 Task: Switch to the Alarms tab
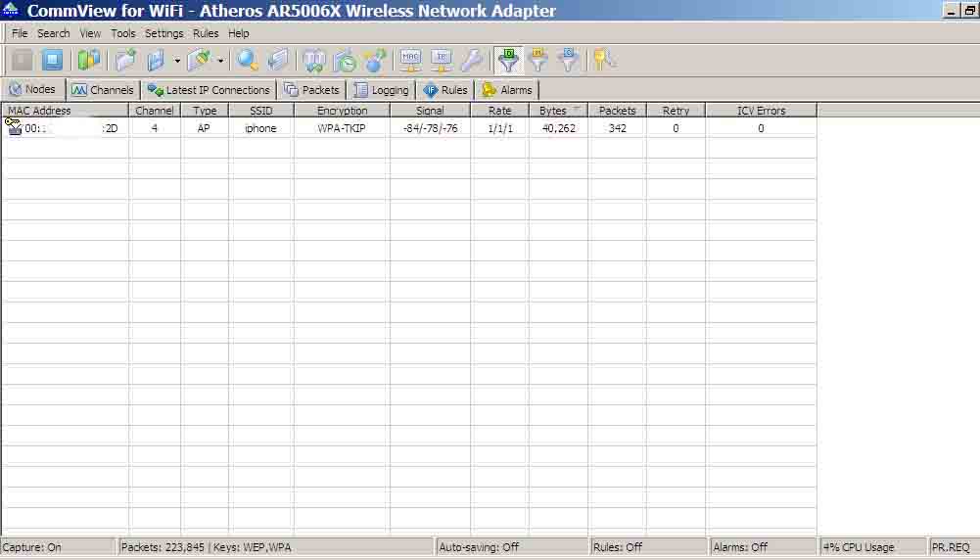[x=507, y=90]
